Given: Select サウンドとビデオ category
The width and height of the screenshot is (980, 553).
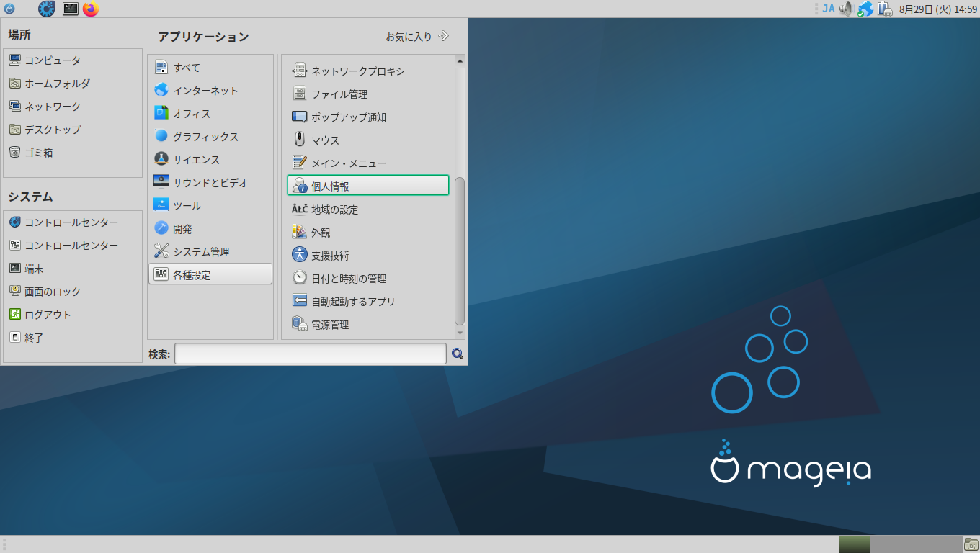Looking at the screenshot, I should point(210,183).
